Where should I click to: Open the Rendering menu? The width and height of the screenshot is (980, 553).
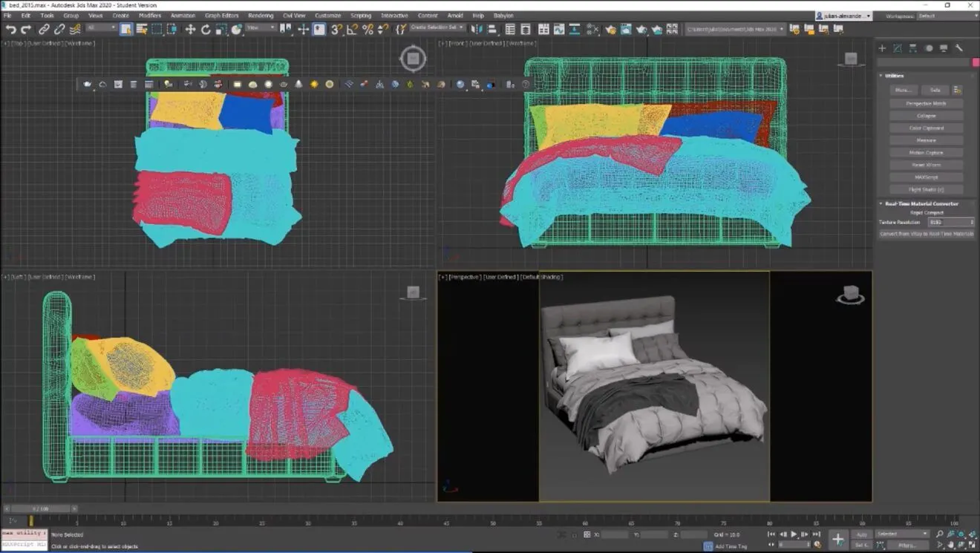pos(261,16)
